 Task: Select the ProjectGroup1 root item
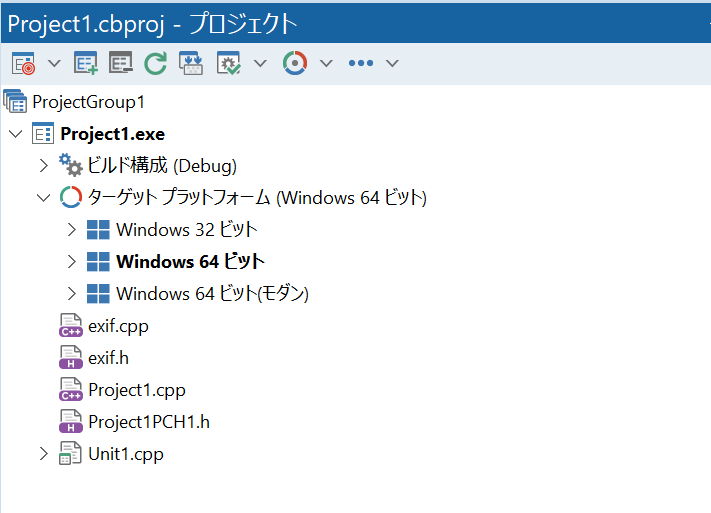(x=88, y=102)
